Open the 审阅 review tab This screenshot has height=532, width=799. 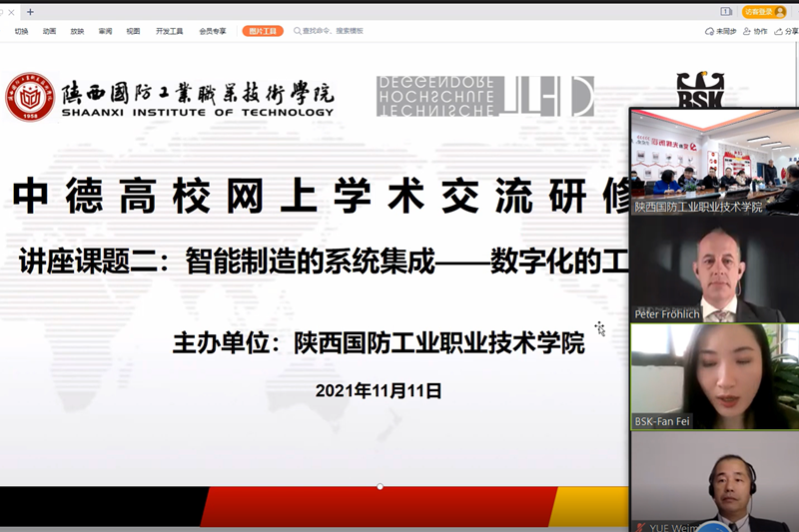105,31
